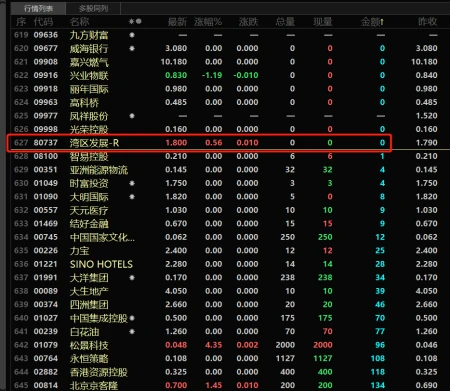Select the 九方财富 stock name
Image resolution: width=450 pixels, height=391 pixels.
point(89,35)
